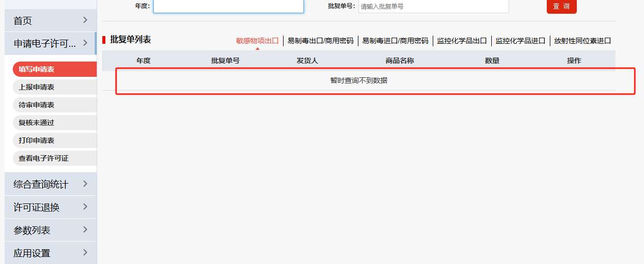Open the 放射性同位素进口 tab
644x264 pixels.
point(582,41)
